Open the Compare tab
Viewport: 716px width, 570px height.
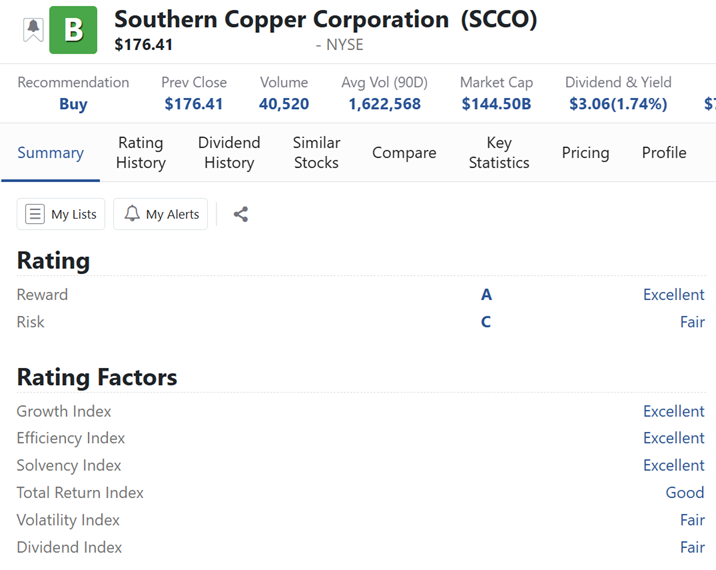(x=404, y=153)
